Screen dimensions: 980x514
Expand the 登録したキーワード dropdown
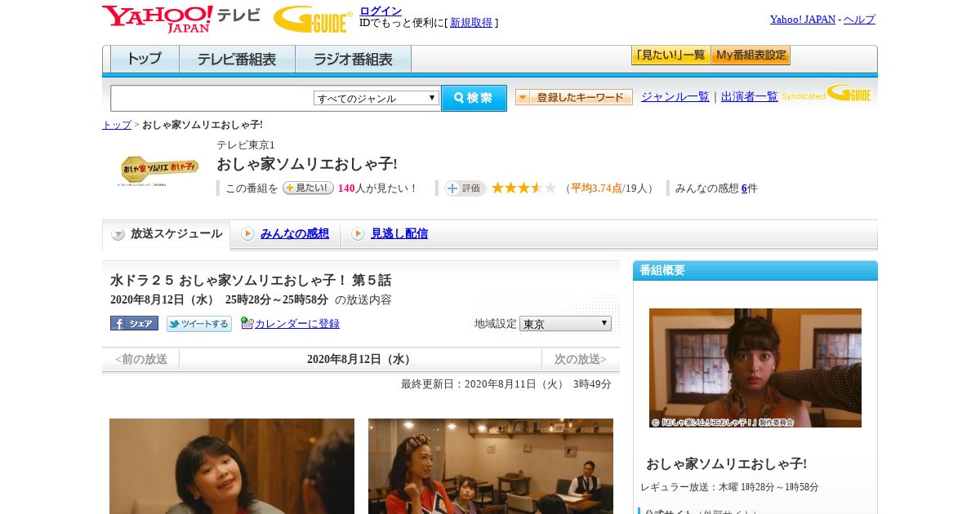coord(573,97)
